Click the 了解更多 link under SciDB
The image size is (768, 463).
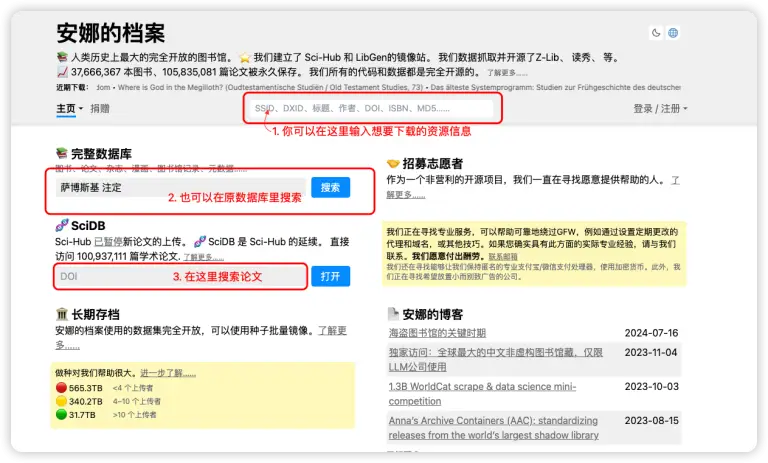[203, 257]
